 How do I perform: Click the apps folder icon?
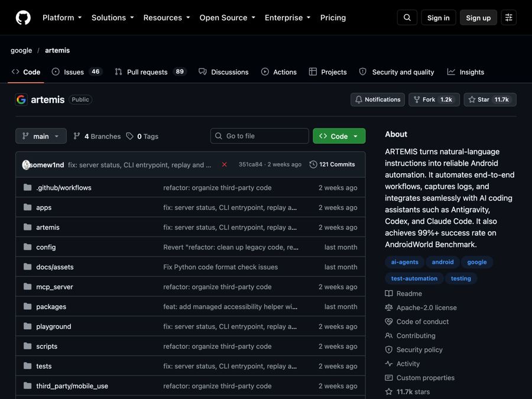pos(27,207)
